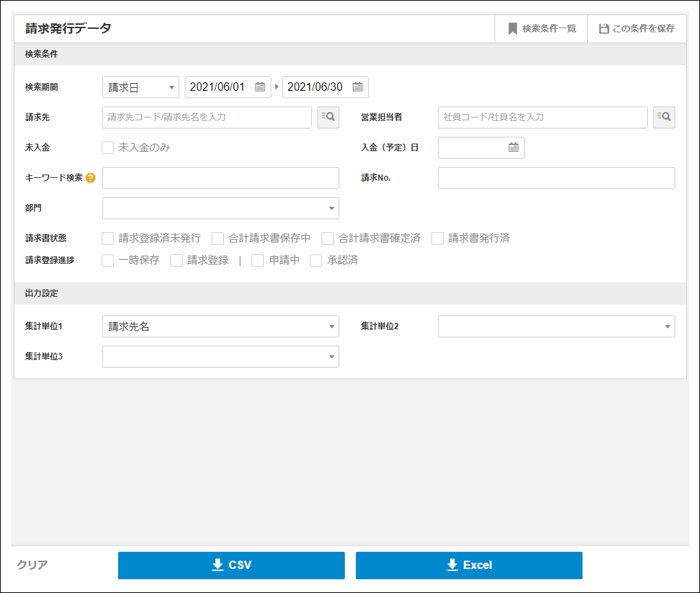Expand the 請求日 search period dropdown
The height and width of the screenshot is (593, 700).
pos(141,87)
